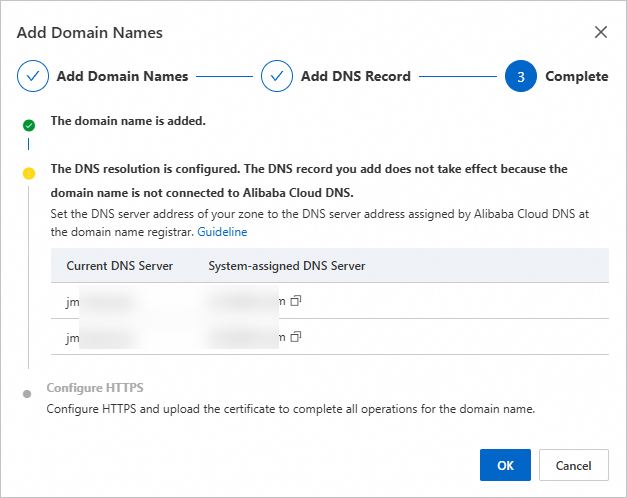Copy the first system-assigned DNS server

click(x=295, y=300)
